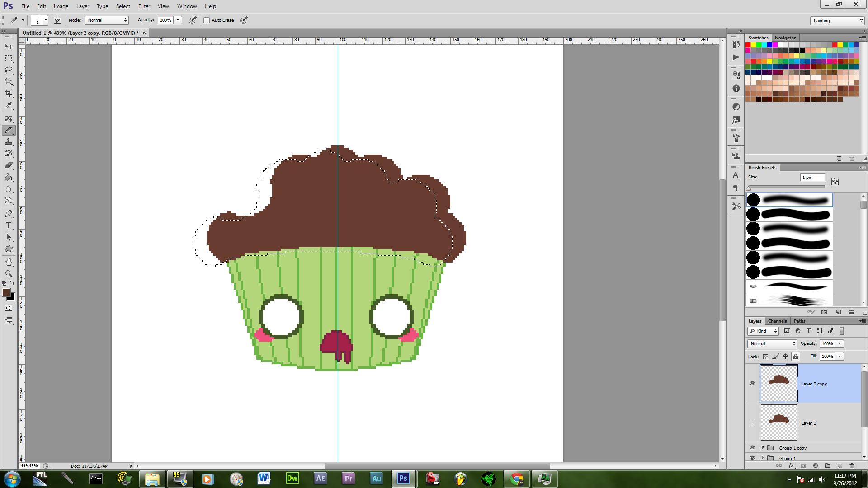868x488 pixels.
Task: Expand the Group 1 copy folder
Action: (x=763, y=448)
